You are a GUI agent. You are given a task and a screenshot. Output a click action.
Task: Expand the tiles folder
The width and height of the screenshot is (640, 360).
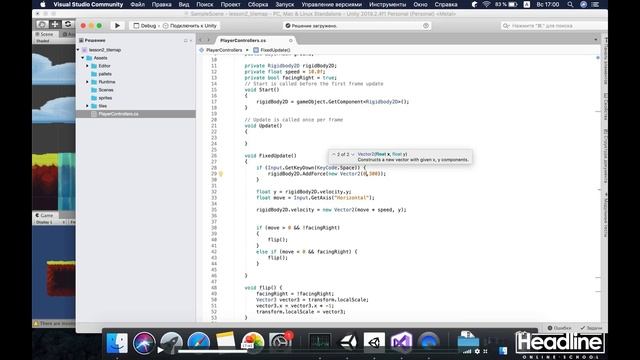87,106
